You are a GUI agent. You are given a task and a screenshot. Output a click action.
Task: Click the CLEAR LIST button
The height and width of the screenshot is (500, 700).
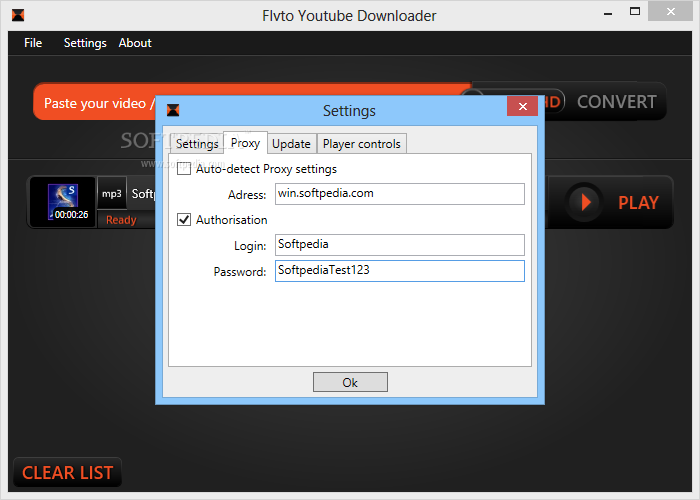point(67,473)
